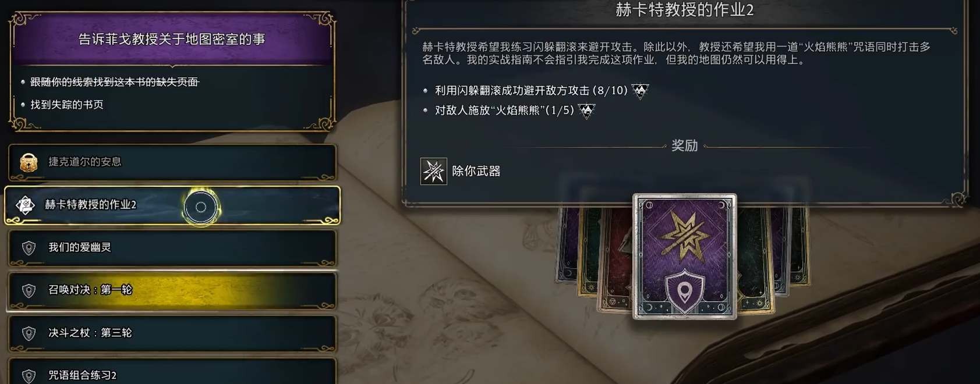980x384 pixels.
Task: Select the 捷克道尔的安息 quest entry
Action: 172,162
